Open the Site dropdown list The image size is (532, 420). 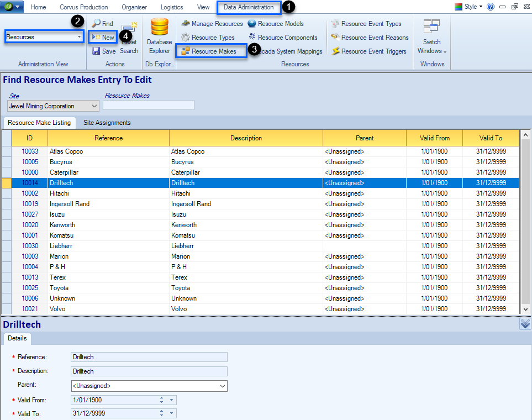(94, 106)
